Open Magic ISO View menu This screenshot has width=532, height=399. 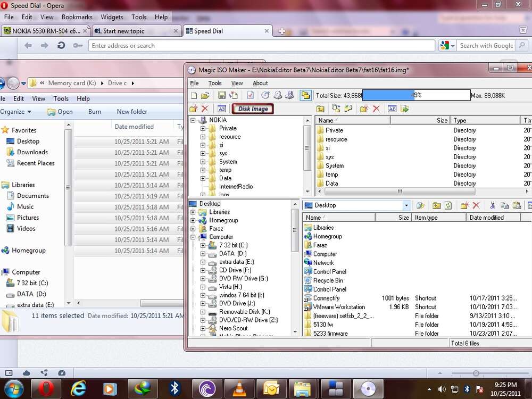click(x=237, y=83)
